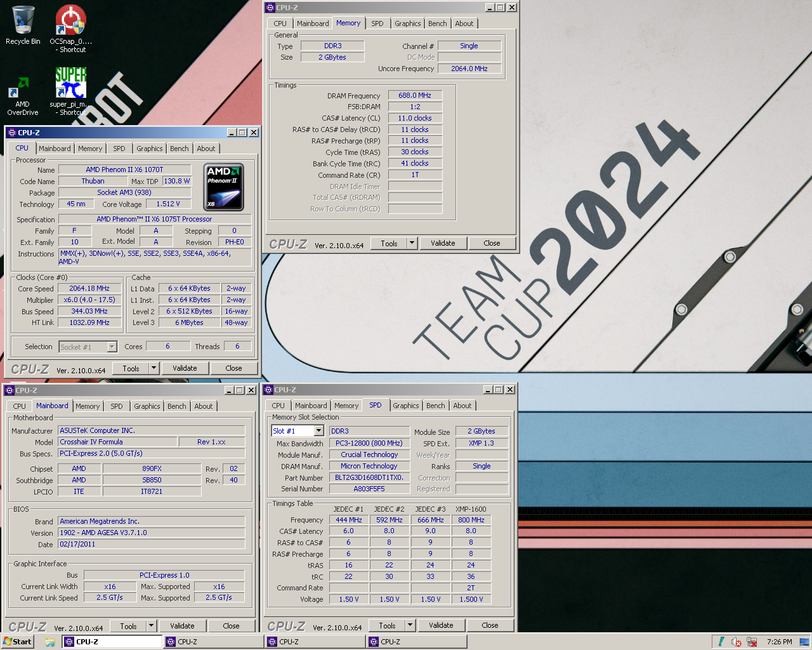Viewport: 812px width, 650px height.
Task: Click the HT Link 1032.09 MHz value
Action: (x=89, y=322)
